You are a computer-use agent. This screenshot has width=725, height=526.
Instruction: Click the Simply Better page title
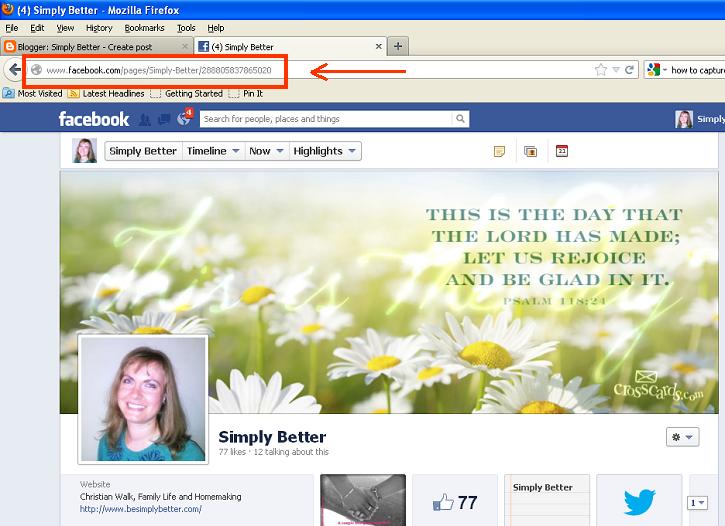pyautogui.click(x=272, y=437)
